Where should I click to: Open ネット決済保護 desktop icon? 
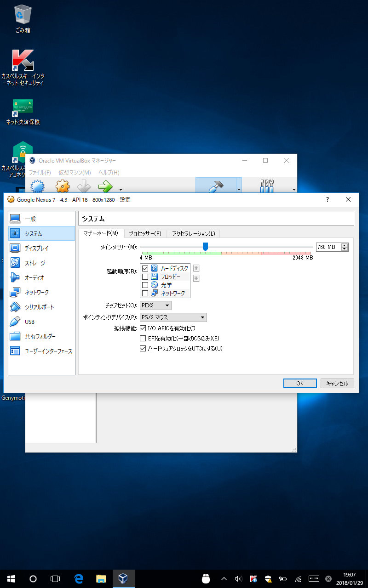pyautogui.click(x=23, y=112)
